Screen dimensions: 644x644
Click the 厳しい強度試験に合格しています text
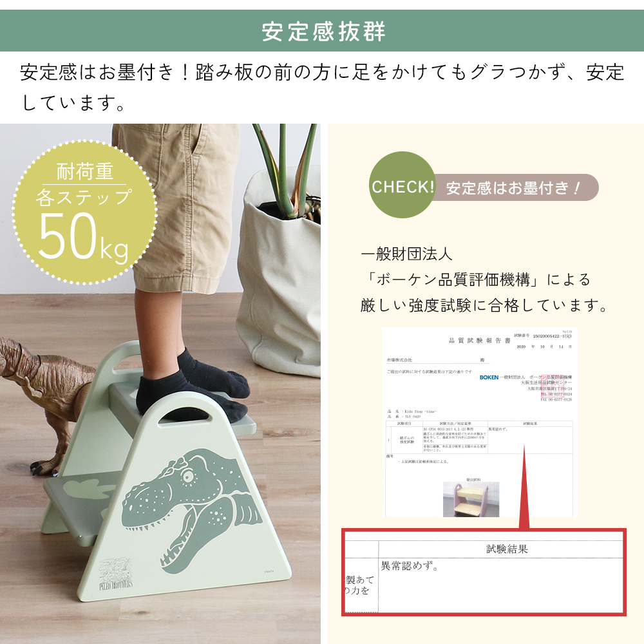coord(485,305)
